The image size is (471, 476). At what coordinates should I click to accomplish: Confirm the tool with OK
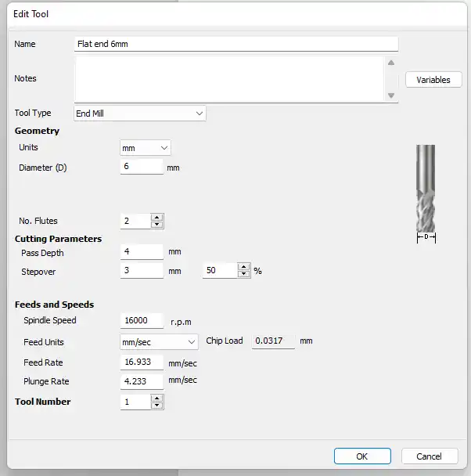tap(362, 456)
